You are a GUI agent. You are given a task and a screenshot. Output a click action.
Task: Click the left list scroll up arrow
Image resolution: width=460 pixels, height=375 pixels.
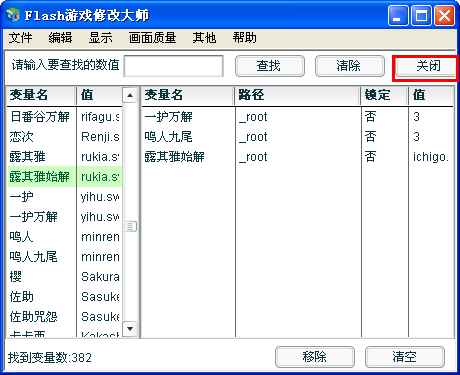(130, 96)
